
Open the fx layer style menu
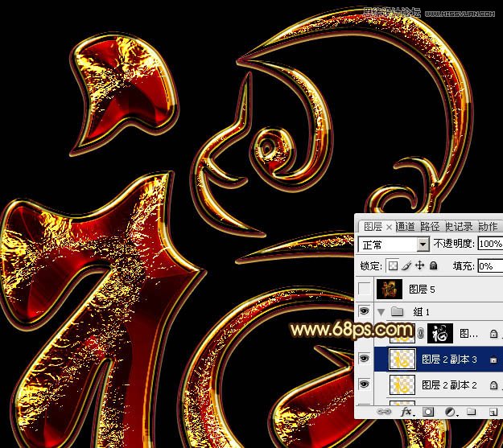(406, 412)
